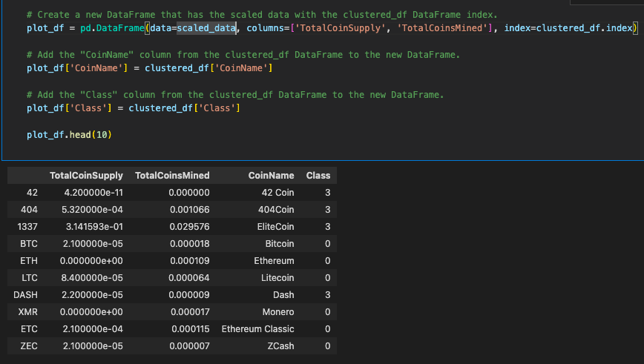Click the plot_df['CoinName'] assignment line
The height and width of the screenshot is (364, 644).
click(150, 68)
